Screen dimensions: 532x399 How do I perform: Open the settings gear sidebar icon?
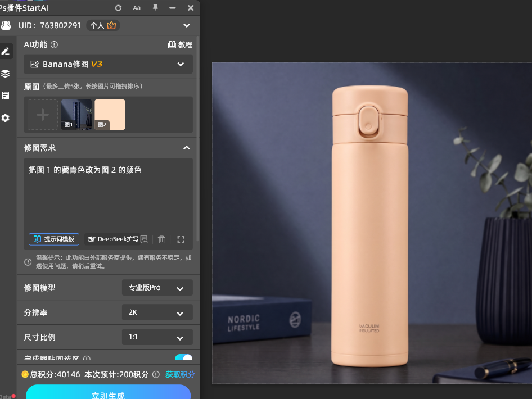click(6, 118)
